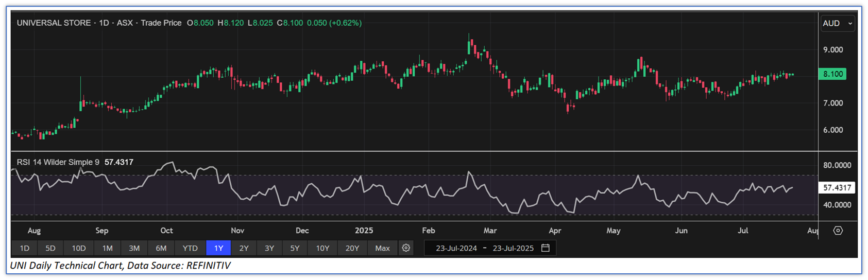Switch to 3M range
Screen dimensions: 868x280
[x=134, y=248]
